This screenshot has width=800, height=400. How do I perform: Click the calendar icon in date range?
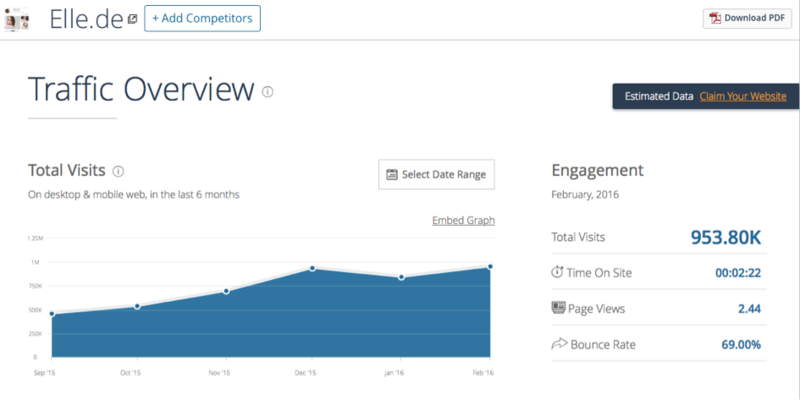[392, 174]
